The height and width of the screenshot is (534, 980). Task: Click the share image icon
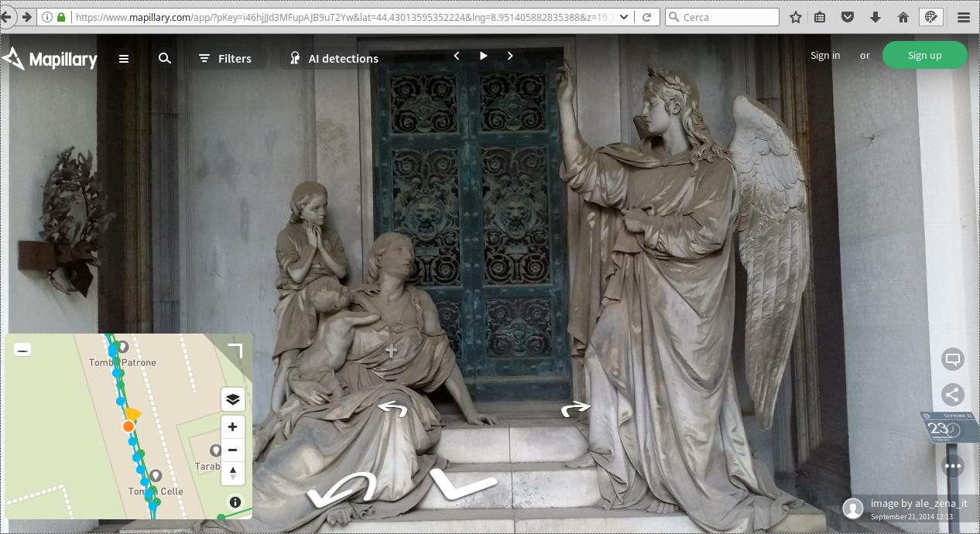click(953, 395)
